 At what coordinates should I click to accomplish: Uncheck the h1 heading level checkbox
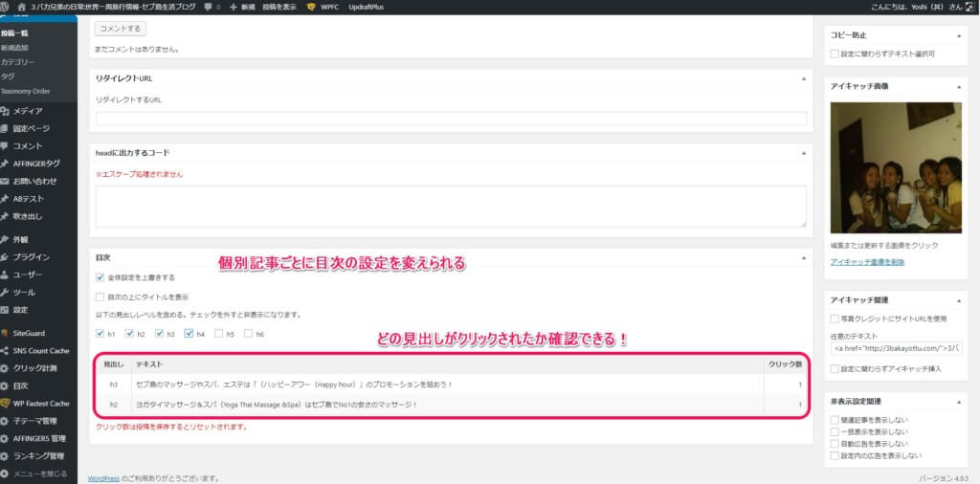click(x=100, y=334)
